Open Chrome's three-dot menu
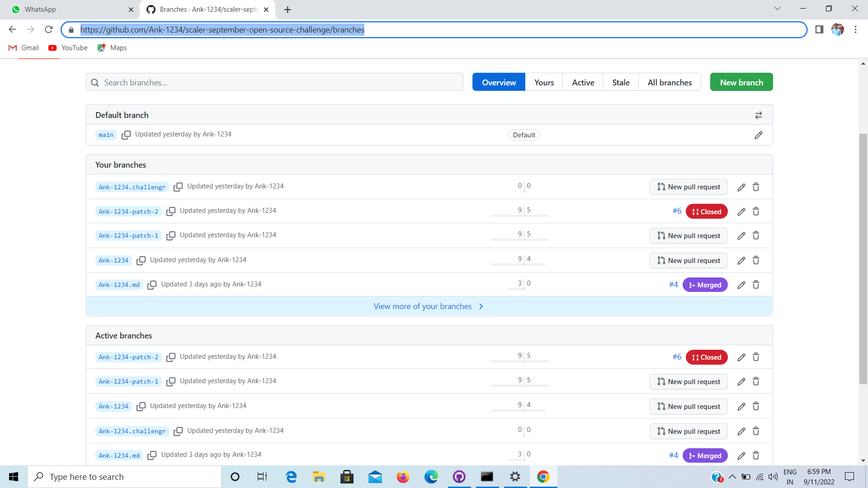868x488 pixels. click(855, 29)
